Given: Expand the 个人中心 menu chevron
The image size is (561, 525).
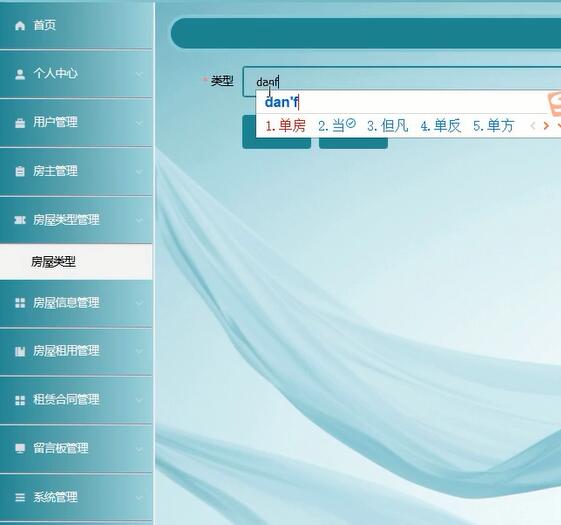Looking at the screenshot, I should [139, 74].
